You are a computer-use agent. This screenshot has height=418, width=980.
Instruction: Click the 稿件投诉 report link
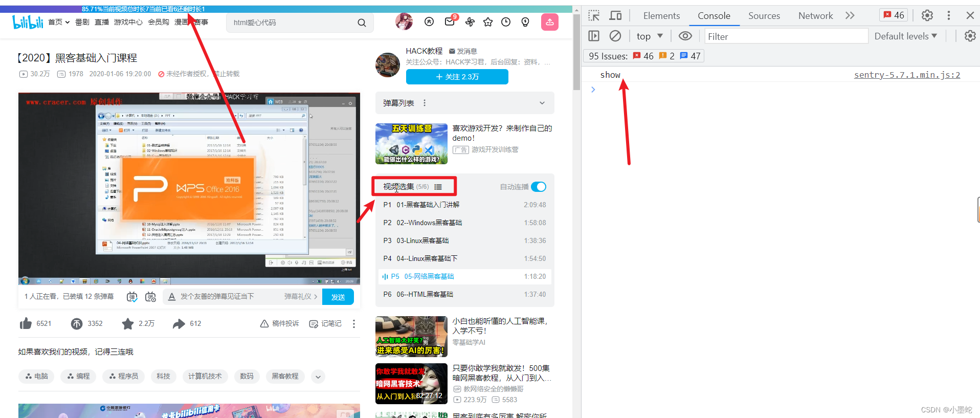pyautogui.click(x=280, y=323)
